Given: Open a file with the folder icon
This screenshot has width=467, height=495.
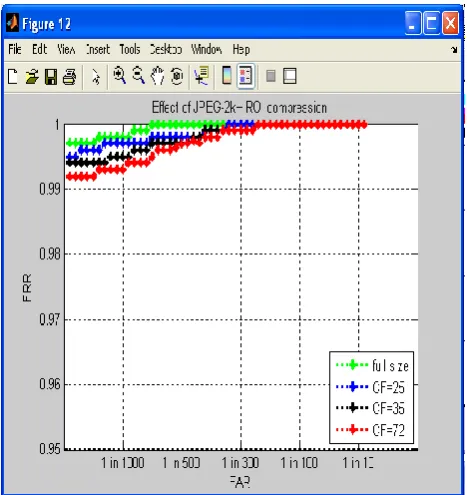Looking at the screenshot, I should (x=32, y=76).
